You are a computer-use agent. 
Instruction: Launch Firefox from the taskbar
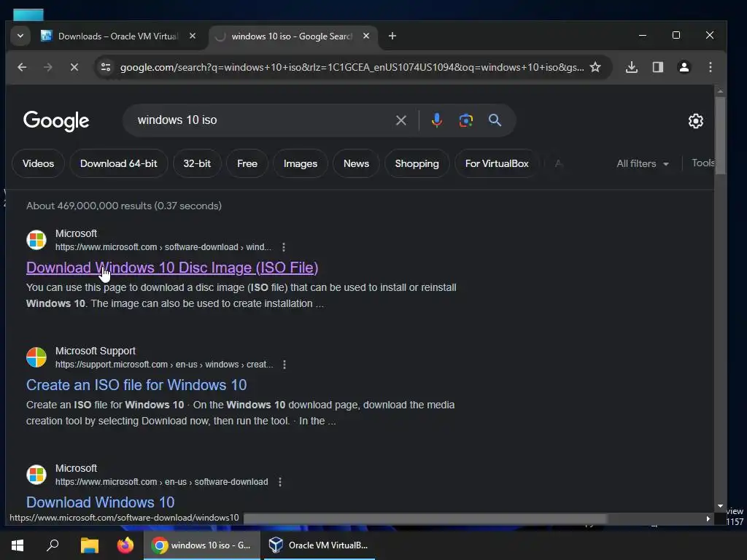125,545
